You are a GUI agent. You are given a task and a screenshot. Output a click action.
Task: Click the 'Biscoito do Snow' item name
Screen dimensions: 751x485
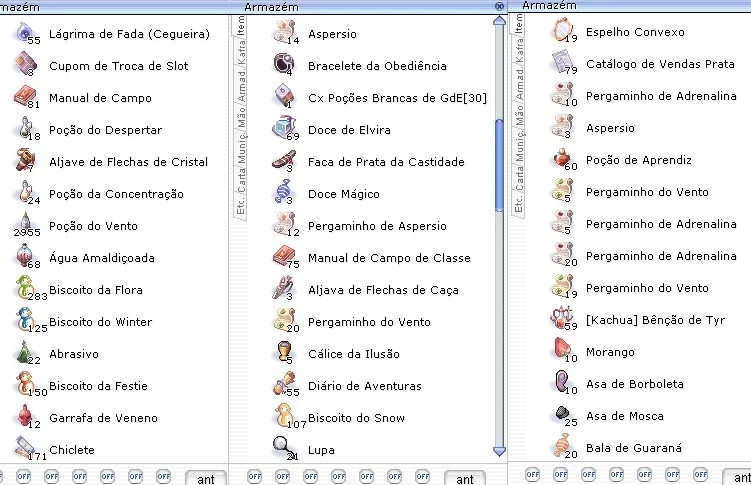(x=356, y=418)
